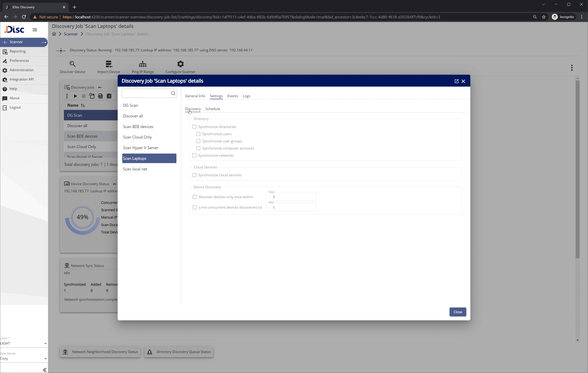
Task: Check Synchronize cloud services
Action: [x=194, y=175]
